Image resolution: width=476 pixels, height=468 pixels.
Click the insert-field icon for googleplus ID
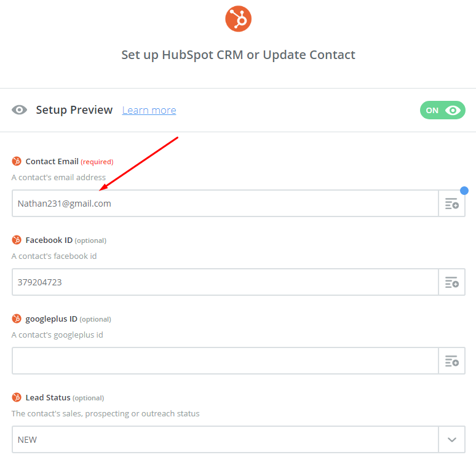click(451, 361)
